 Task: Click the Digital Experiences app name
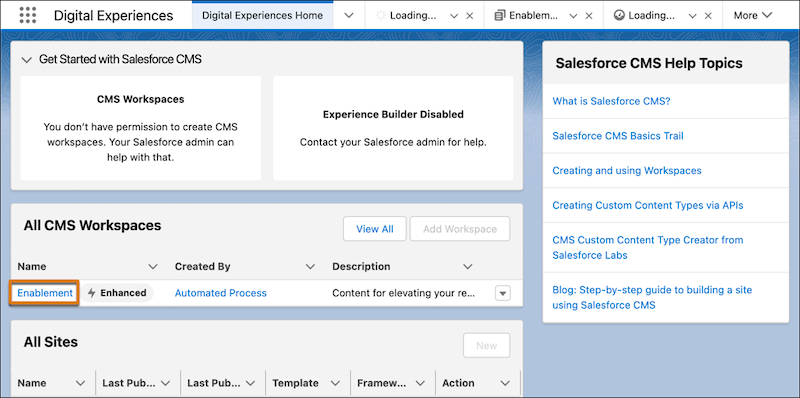(x=114, y=15)
